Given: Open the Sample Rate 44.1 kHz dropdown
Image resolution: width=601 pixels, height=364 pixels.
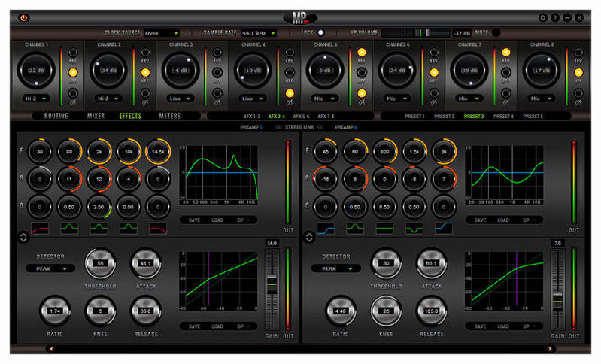Looking at the screenshot, I should point(259,33).
